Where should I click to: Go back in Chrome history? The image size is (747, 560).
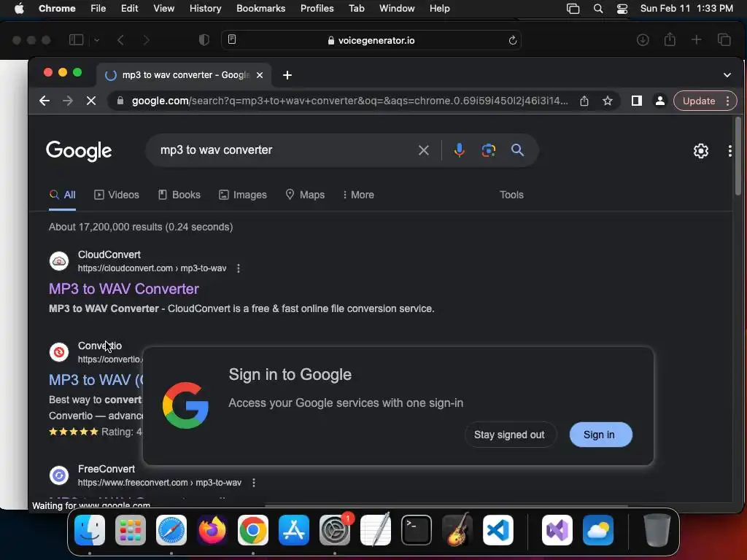coord(44,101)
